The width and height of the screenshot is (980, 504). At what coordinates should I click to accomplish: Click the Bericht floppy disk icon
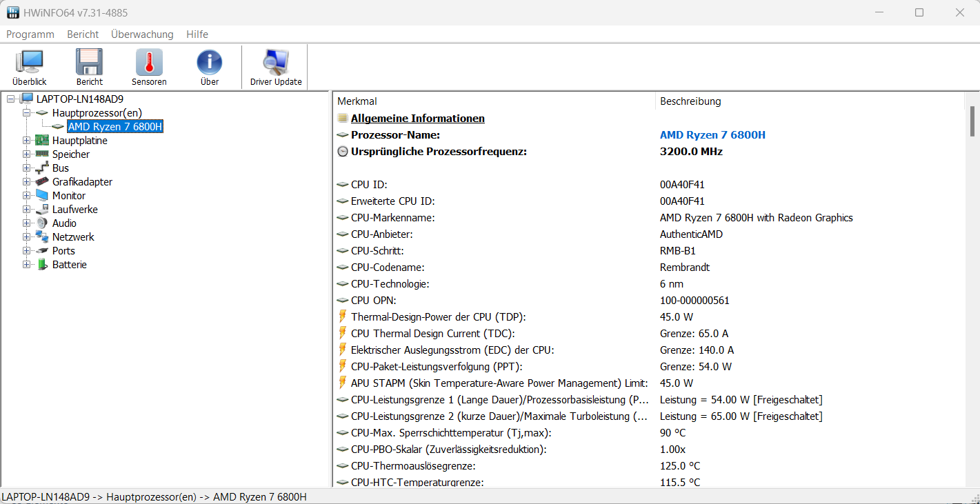coord(90,63)
